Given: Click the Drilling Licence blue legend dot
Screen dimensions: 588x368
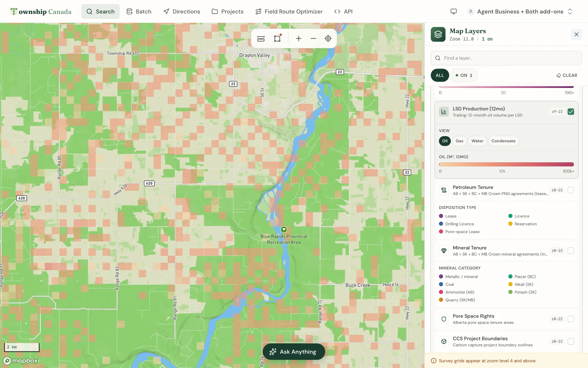Looking at the screenshot, I should click(x=441, y=224).
